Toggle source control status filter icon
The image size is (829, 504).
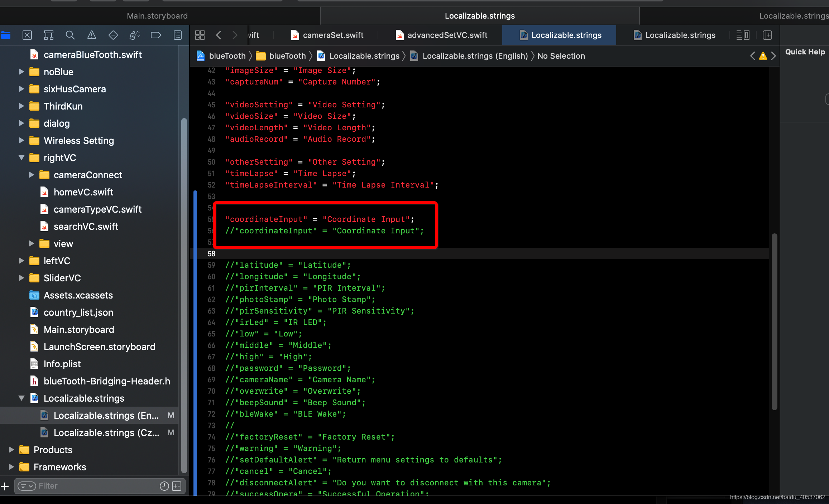[177, 486]
